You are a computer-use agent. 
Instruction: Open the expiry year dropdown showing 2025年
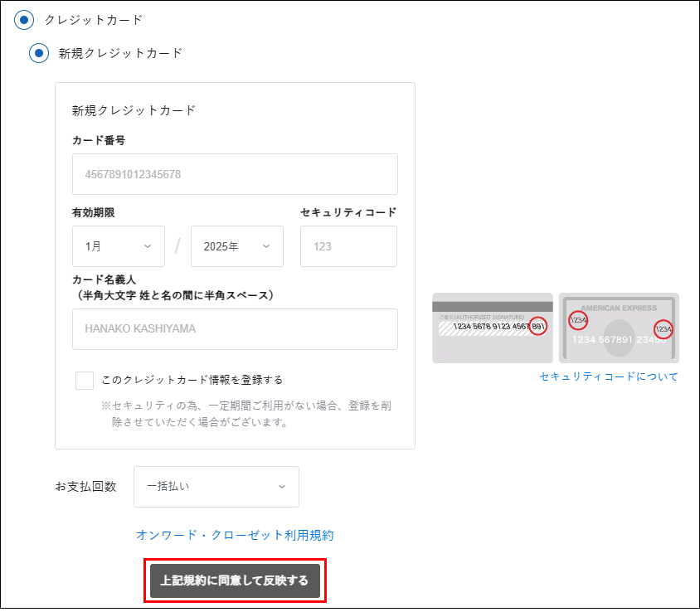[237, 246]
